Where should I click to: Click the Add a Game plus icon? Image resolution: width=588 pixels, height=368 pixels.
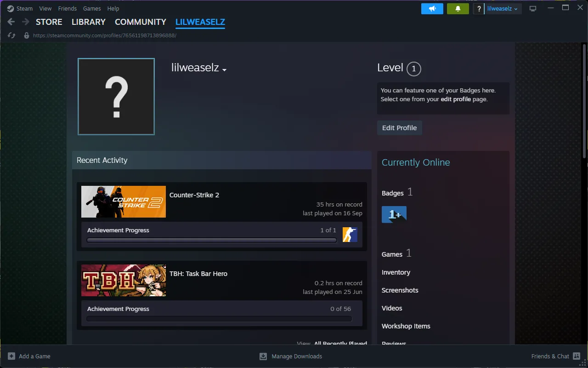(11, 356)
